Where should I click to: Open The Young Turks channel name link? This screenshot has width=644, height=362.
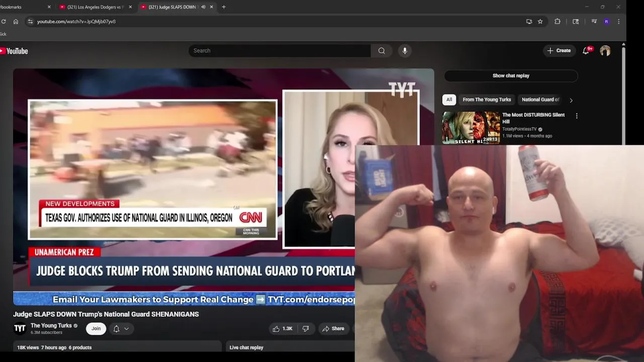51,326
